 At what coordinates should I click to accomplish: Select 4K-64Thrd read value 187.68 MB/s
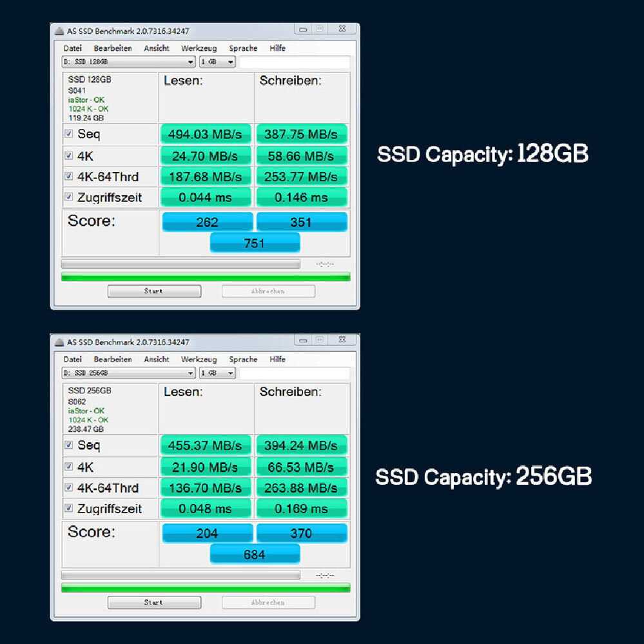pyautogui.click(x=206, y=177)
